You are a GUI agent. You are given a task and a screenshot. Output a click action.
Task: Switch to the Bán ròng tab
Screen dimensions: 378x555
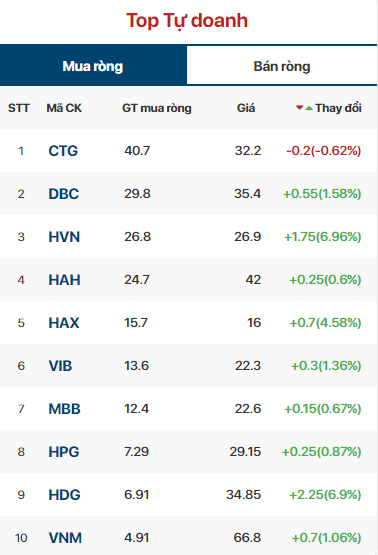coord(282,66)
